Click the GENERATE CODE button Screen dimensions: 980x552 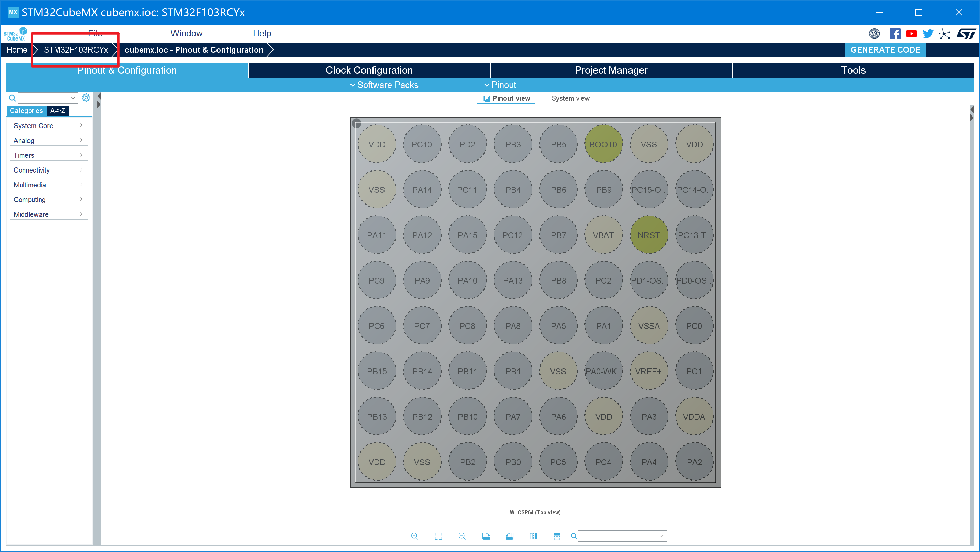[885, 50]
